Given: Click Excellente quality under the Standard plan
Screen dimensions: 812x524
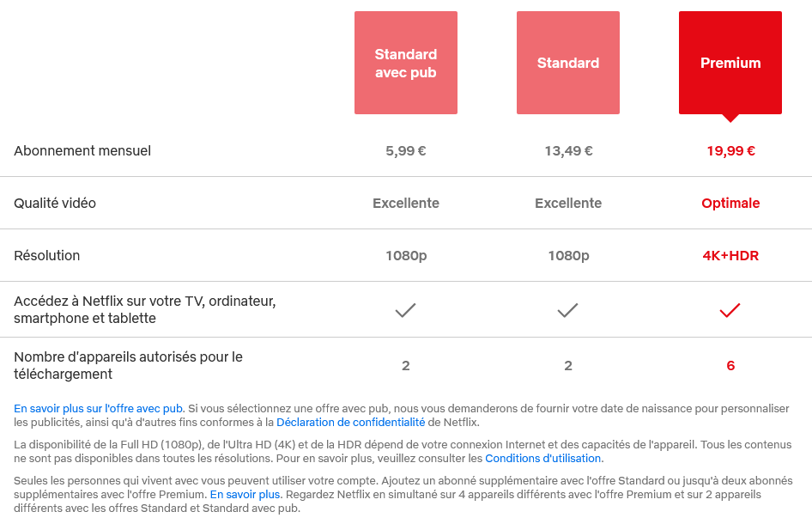Looking at the screenshot, I should pos(567,204).
